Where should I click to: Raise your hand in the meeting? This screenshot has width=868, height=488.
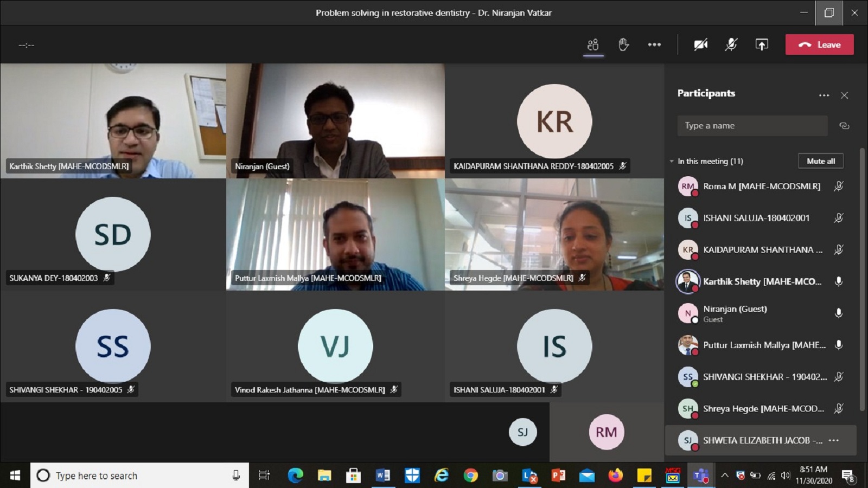click(623, 45)
